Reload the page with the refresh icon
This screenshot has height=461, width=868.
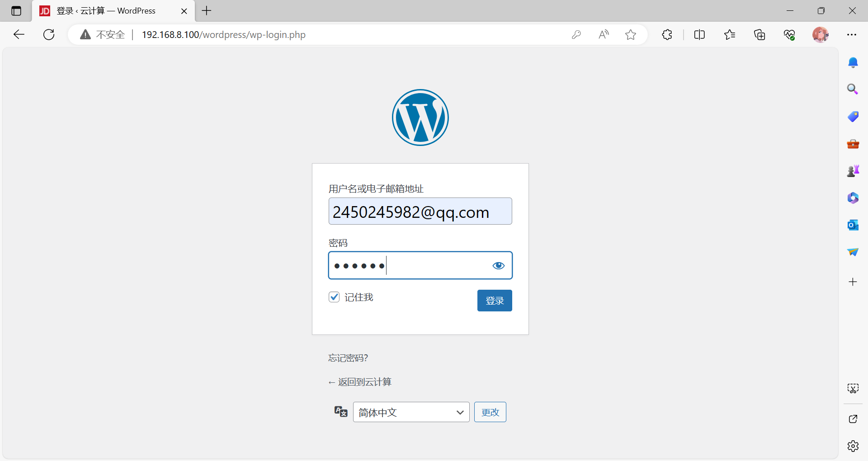pyautogui.click(x=49, y=34)
